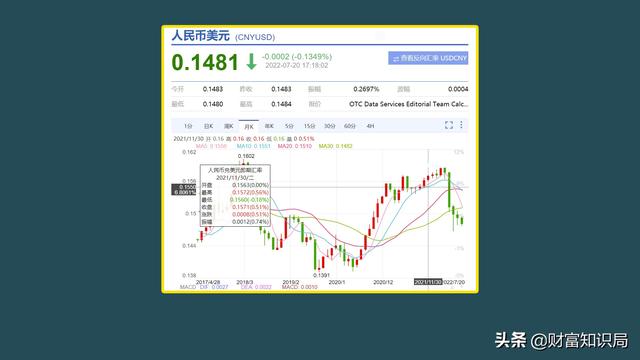The width and height of the screenshot is (640, 360).
Task: Click the MA30 indicator label
Action: click(x=336, y=146)
